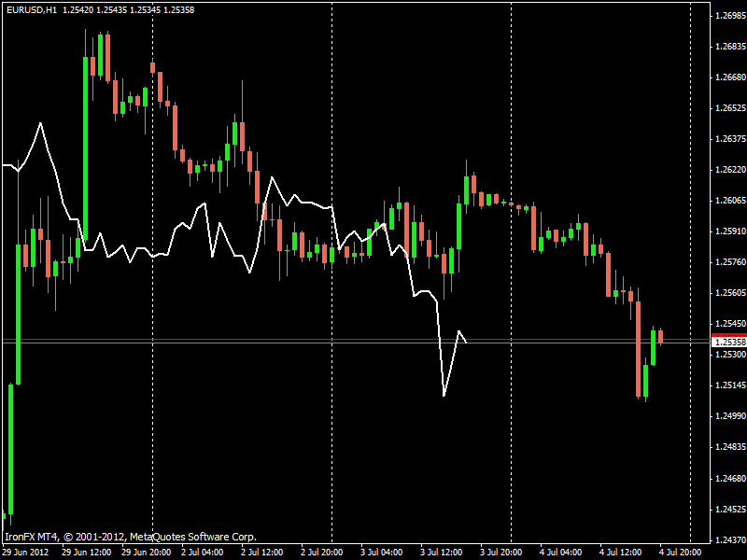Click the 1.26220 price scale label
This screenshot has height=560, width=747.
click(x=728, y=170)
